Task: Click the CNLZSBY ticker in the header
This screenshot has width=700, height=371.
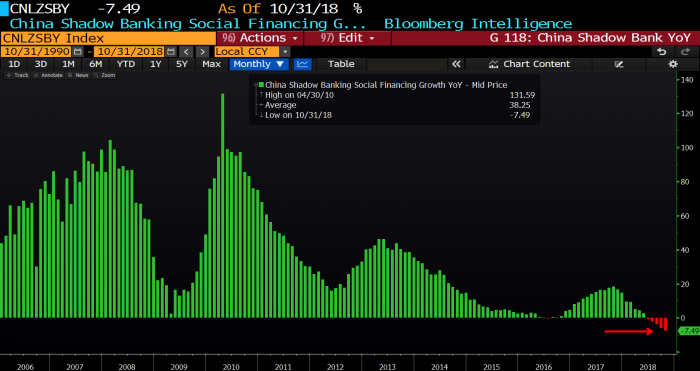Action: pos(40,8)
